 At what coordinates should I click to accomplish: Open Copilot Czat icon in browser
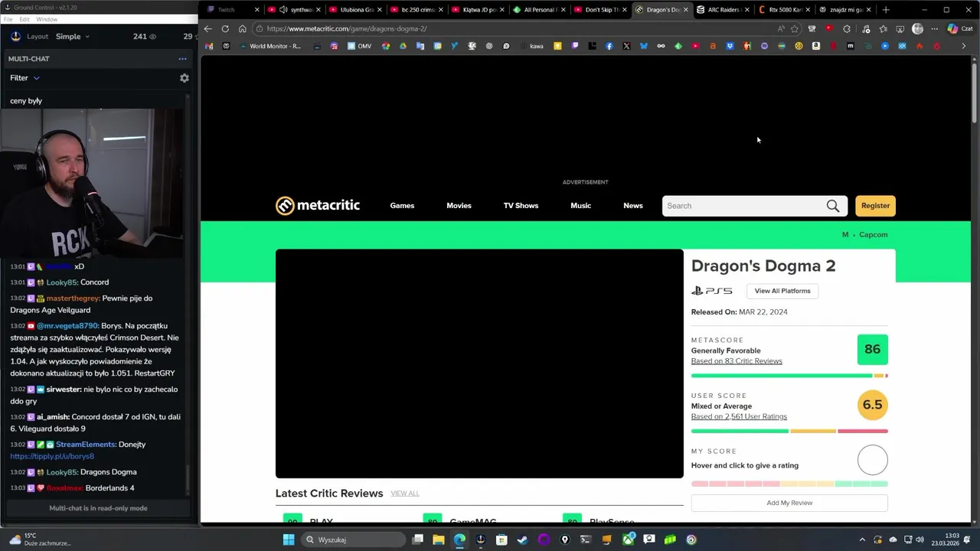[959, 29]
